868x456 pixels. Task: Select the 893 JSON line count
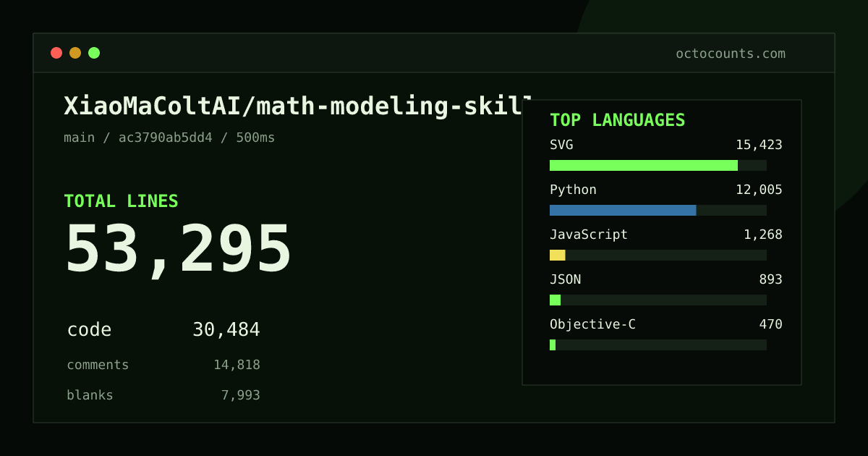click(x=770, y=279)
